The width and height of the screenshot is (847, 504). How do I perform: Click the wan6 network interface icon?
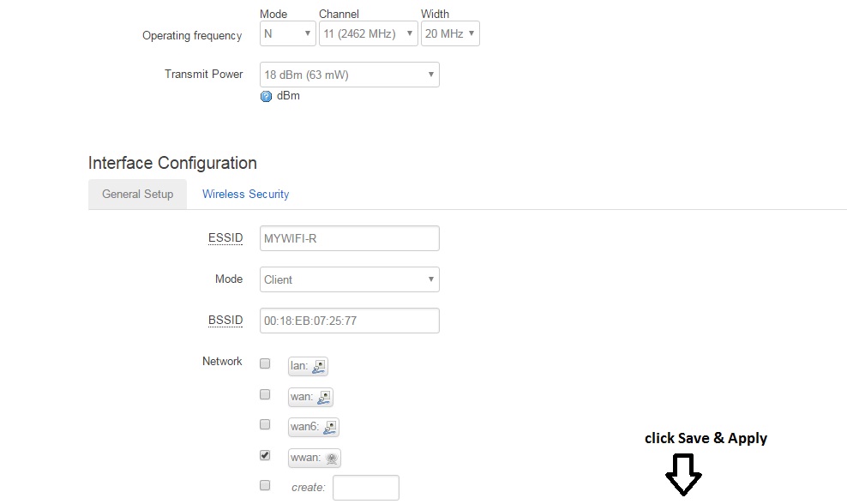(330, 427)
